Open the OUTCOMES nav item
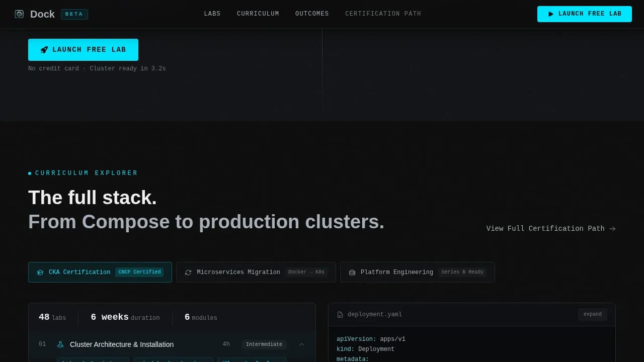This screenshot has height=362, width=644. pyautogui.click(x=312, y=14)
